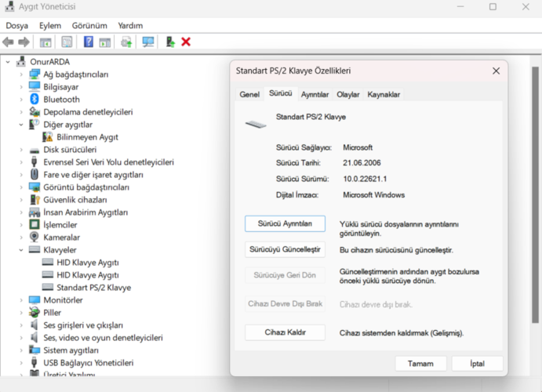Click the Properties toolbar icon

(x=67, y=42)
